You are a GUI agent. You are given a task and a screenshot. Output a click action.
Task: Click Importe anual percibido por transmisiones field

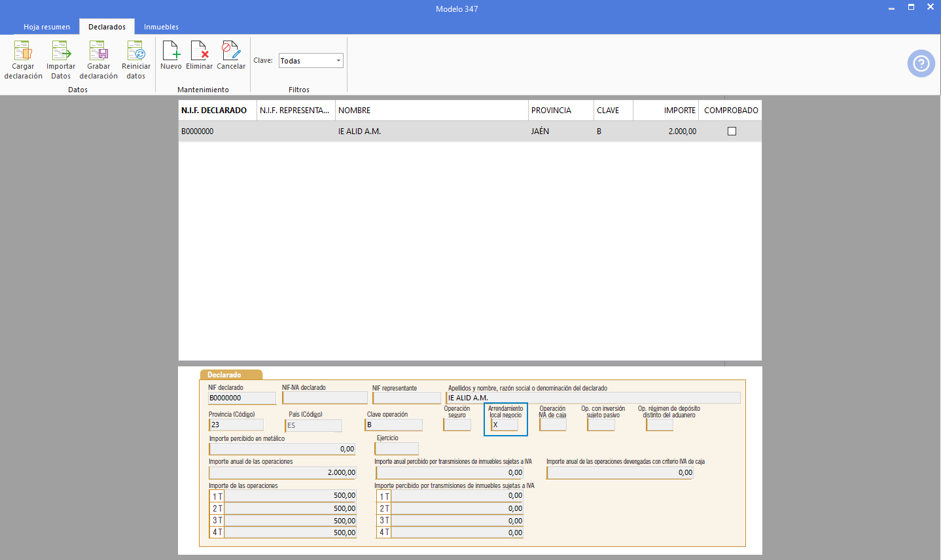pyautogui.click(x=450, y=472)
